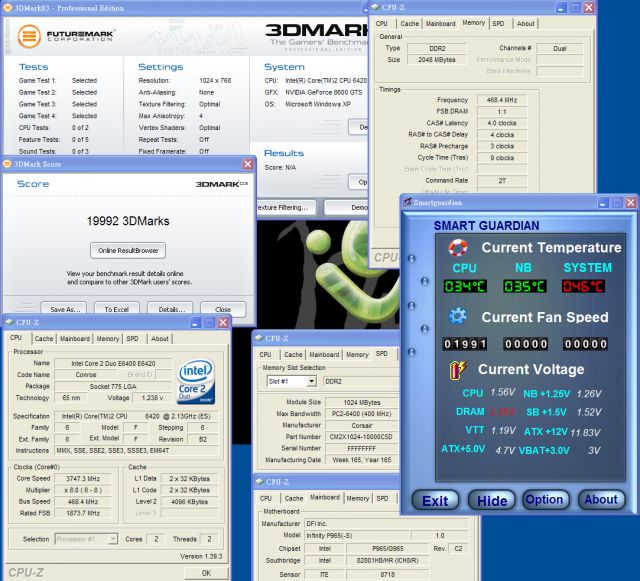Click the CPU-Z Memory window title icon
The width and height of the screenshot is (640, 581).
click(x=375, y=7)
